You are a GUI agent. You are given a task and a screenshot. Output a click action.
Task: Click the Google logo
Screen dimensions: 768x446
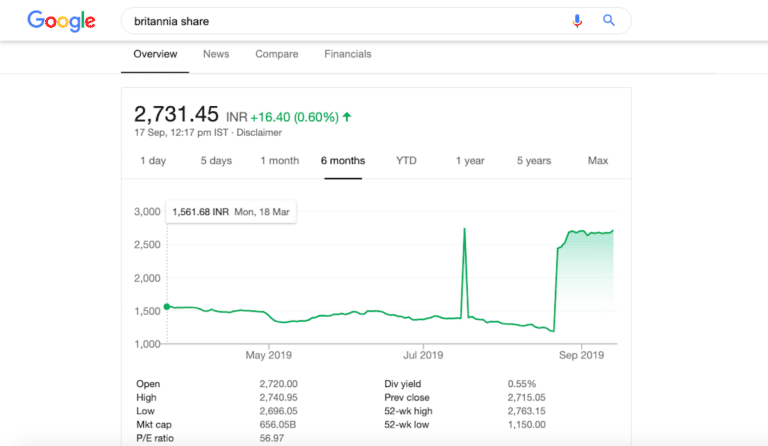pos(61,21)
